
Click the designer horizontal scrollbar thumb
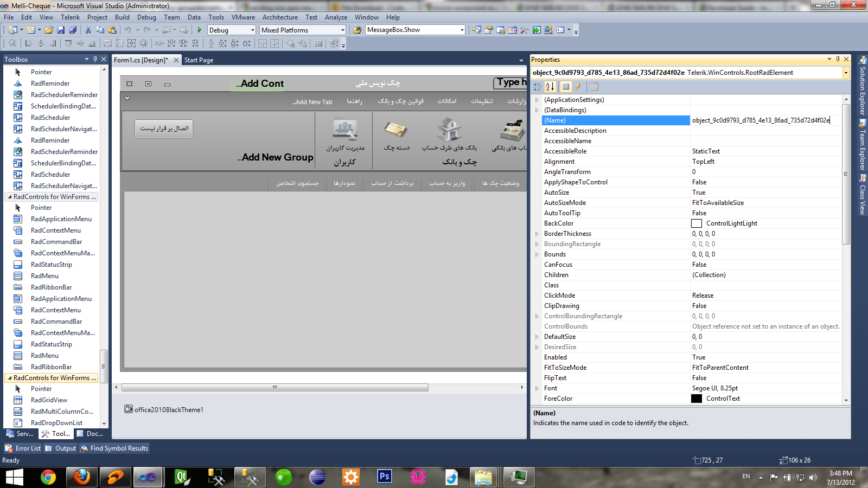tap(275, 388)
